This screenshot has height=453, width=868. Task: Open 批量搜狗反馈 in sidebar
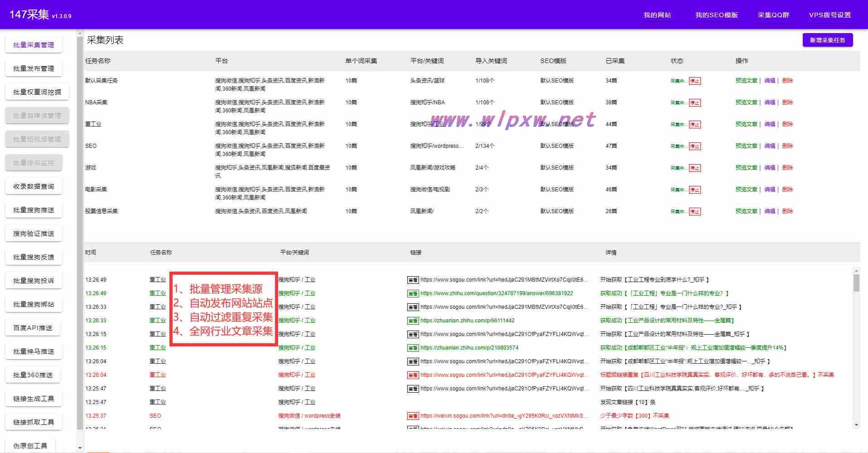(34, 257)
